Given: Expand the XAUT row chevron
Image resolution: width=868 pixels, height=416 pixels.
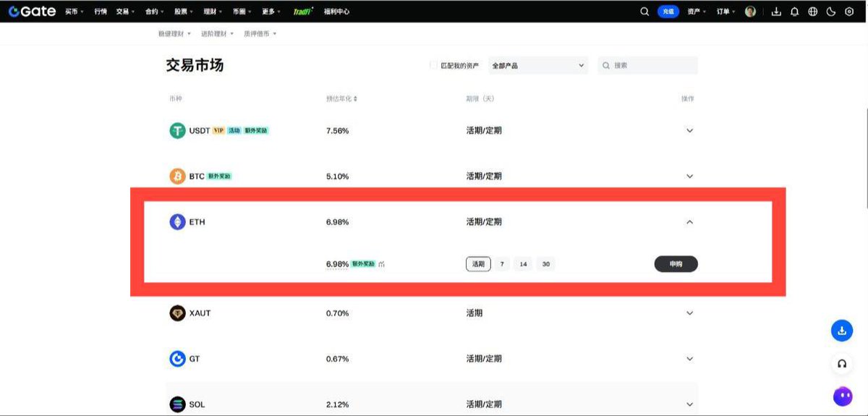Looking at the screenshot, I should point(689,313).
